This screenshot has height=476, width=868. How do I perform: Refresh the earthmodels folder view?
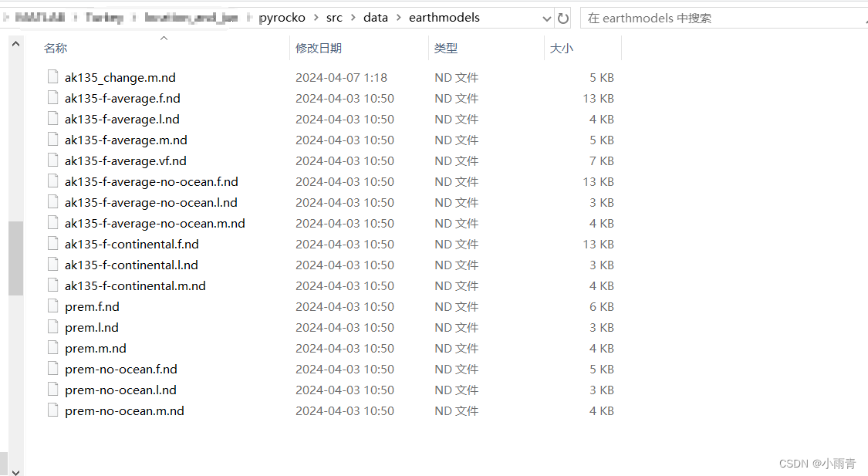563,19
